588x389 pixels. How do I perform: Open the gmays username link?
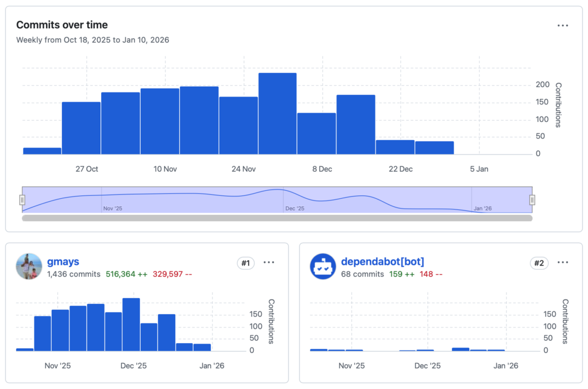point(63,262)
